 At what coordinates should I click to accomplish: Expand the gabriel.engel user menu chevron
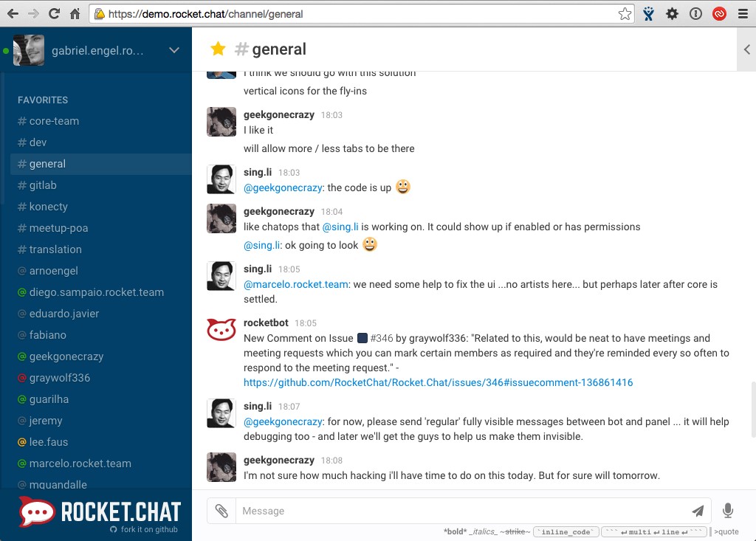point(174,50)
